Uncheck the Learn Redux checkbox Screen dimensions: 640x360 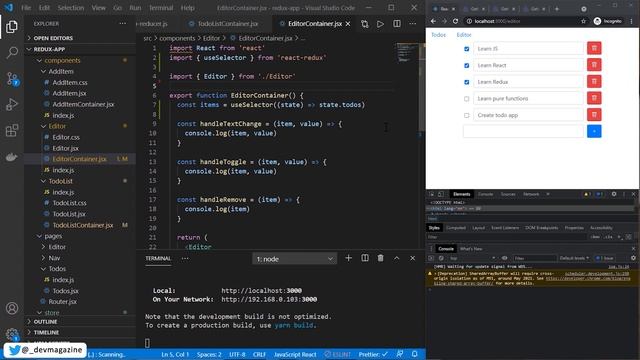467,82
